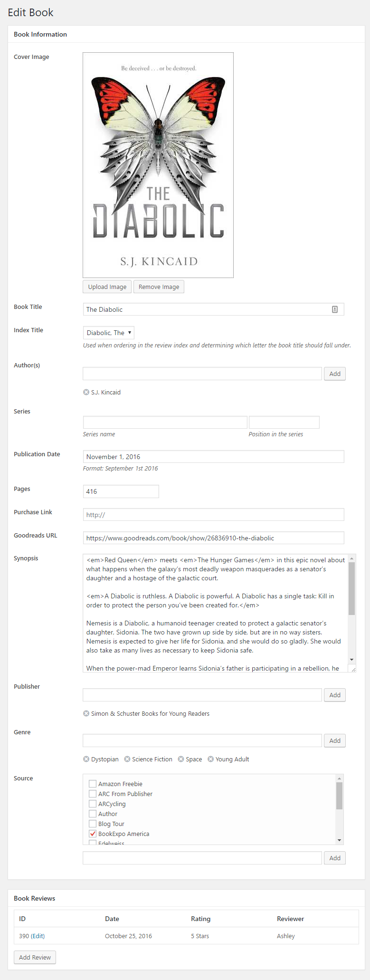Delete the Dystopian genre tag
Viewport: 370px width, 980px height.
pos(86,759)
